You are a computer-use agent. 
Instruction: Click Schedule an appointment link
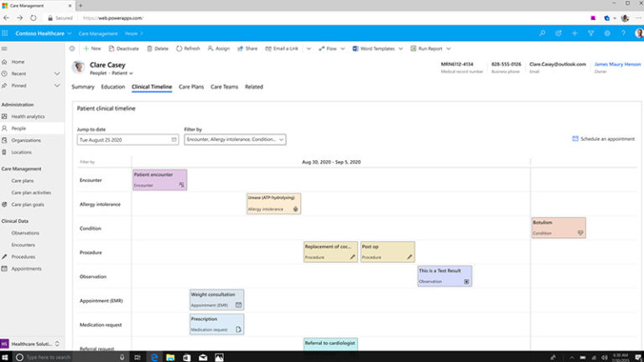pyautogui.click(x=604, y=139)
